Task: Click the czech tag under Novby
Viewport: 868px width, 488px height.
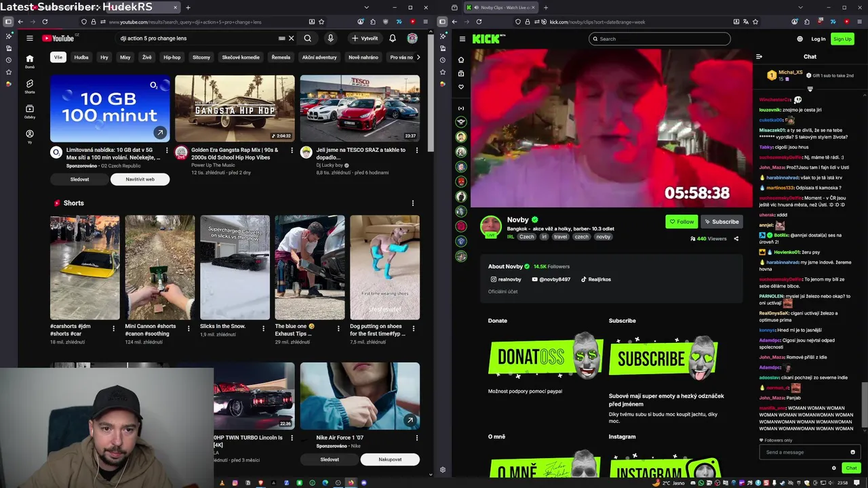Action: coord(582,237)
